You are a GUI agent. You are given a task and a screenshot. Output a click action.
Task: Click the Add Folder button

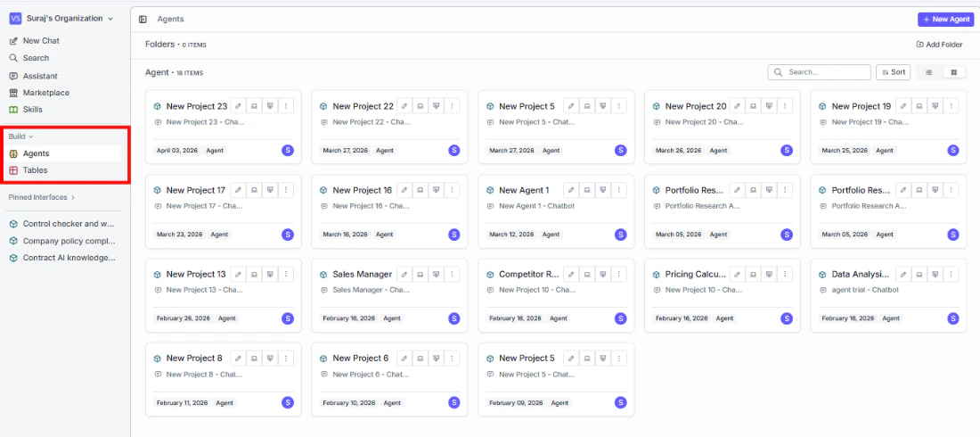tap(939, 45)
